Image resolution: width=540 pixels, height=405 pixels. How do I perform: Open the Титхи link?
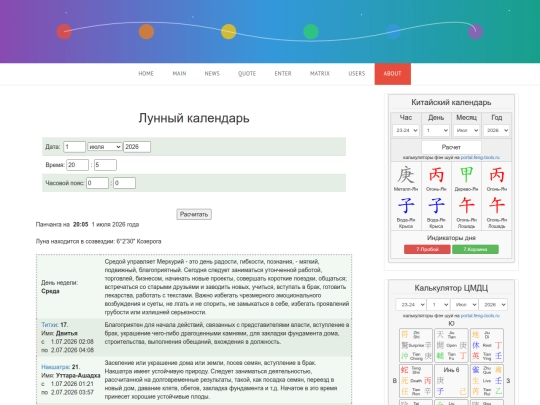[x=50, y=325]
